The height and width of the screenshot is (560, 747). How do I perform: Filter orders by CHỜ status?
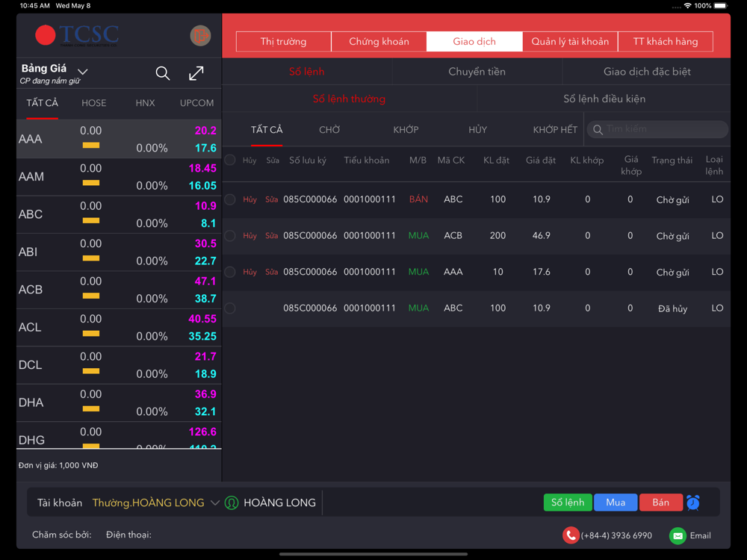(329, 129)
